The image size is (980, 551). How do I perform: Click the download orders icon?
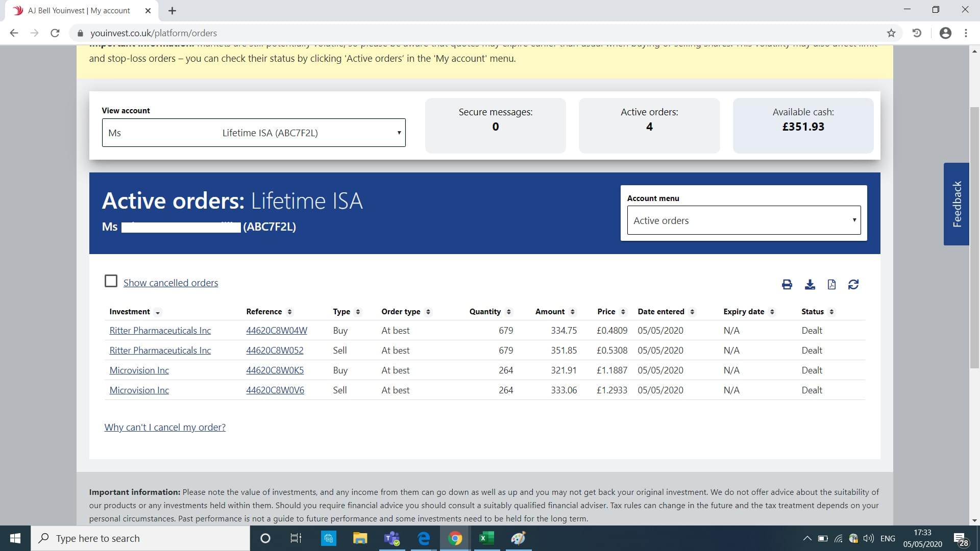(810, 285)
